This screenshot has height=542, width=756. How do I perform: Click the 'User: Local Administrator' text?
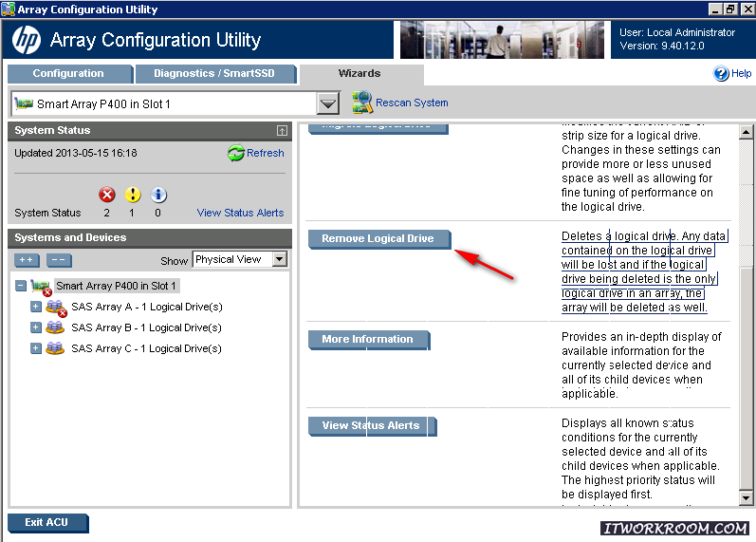click(677, 32)
